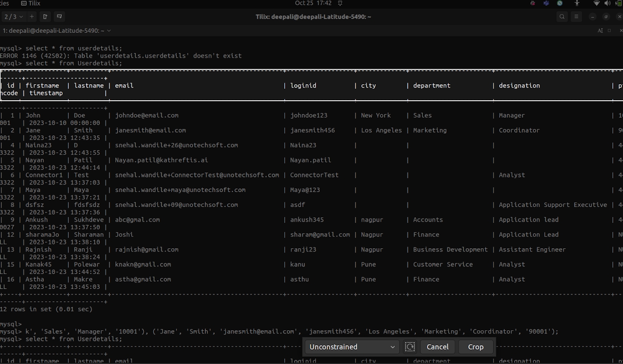Viewport: 623px width, 364px height.
Task: Click the rotate crop orientation icon
Action: (x=410, y=347)
